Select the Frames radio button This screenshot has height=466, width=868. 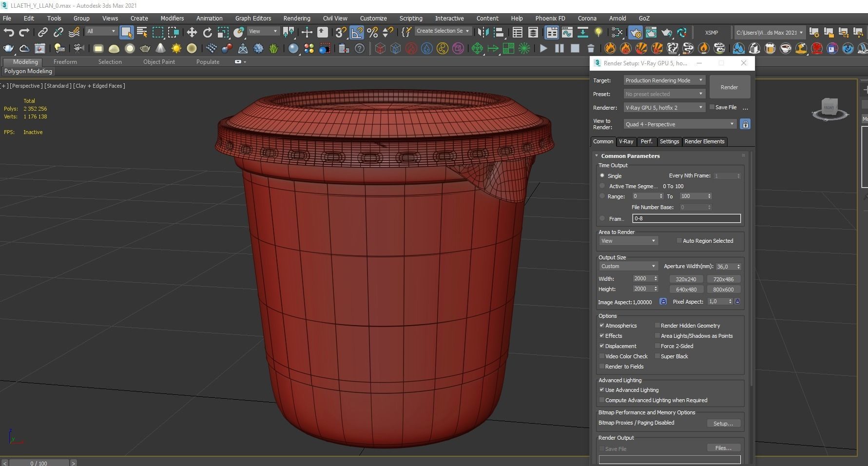click(x=602, y=218)
